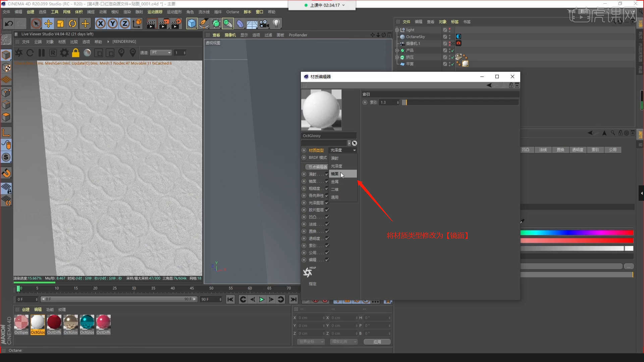Expand the 挤压 object tree
Viewport: 644px width, 362px height.
pyautogui.click(x=397, y=57)
